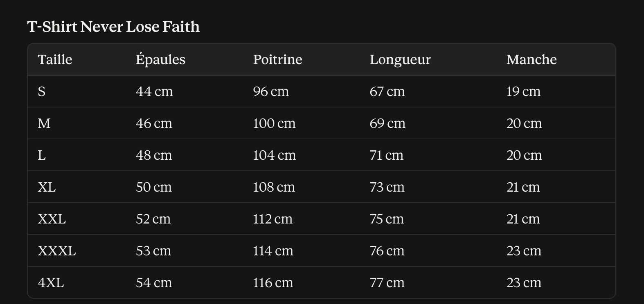Click the T-Shirt Never Lose Faith heading
The width and height of the screenshot is (644, 304).
click(113, 27)
